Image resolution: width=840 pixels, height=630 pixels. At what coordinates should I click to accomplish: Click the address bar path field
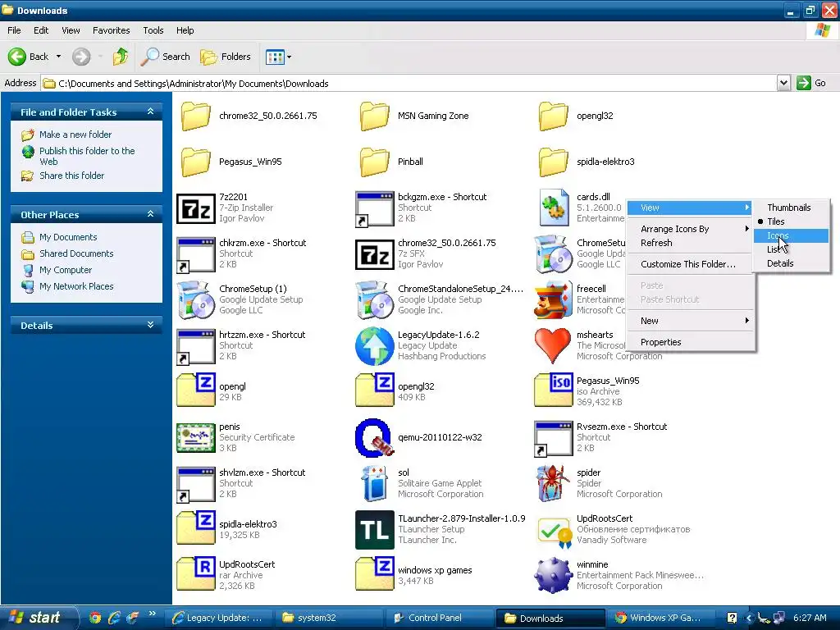(x=409, y=83)
